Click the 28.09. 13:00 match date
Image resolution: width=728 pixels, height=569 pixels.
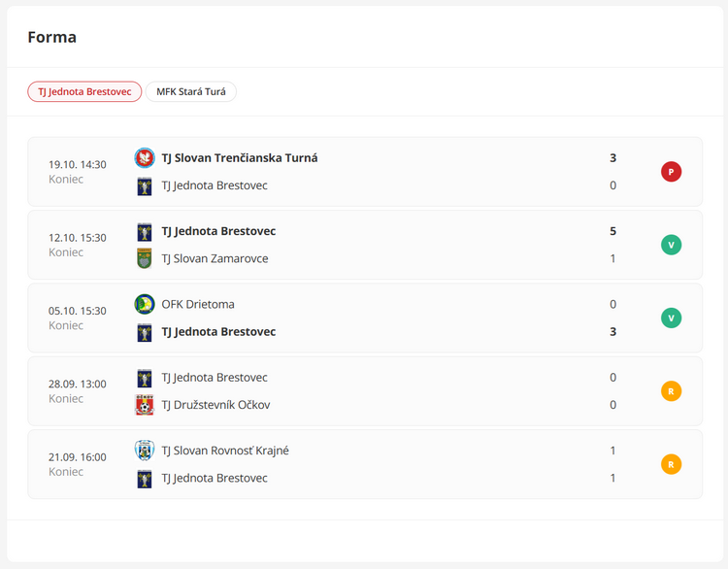click(78, 384)
